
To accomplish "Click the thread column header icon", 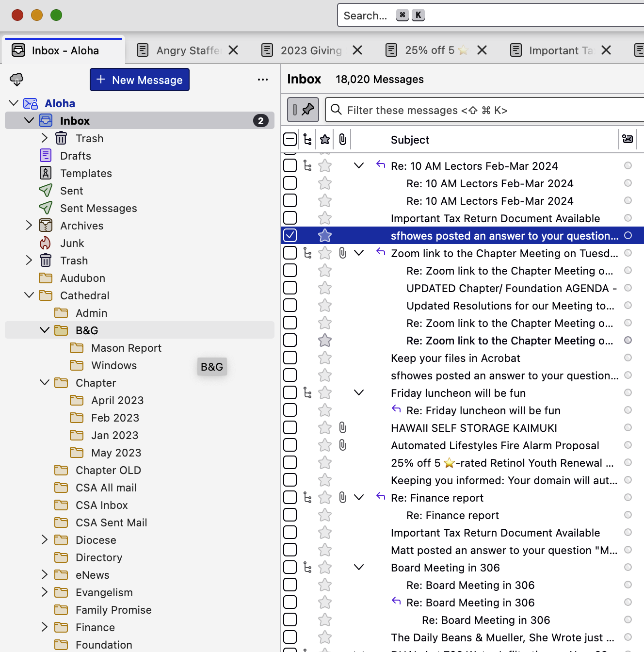I will (x=307, y=140).
